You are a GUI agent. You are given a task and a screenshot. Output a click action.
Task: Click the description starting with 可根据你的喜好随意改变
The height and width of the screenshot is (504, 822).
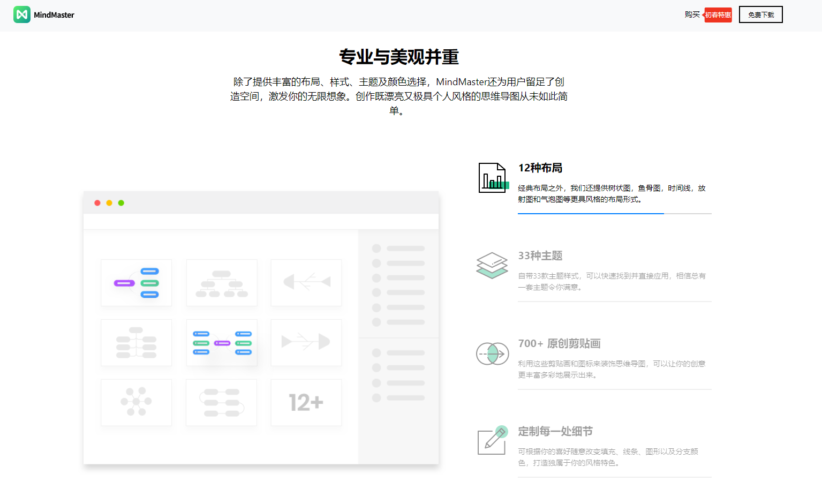point(608,457)
